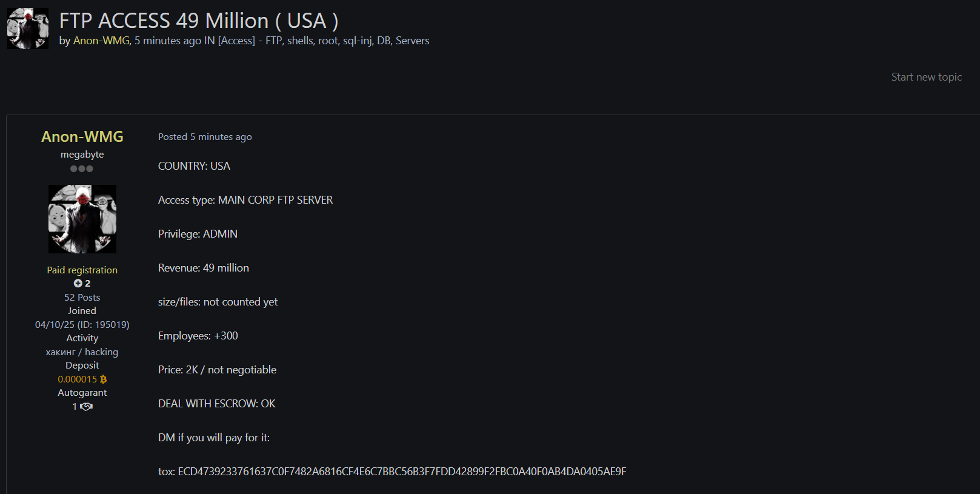Click the reputation plus icon
Viewport: 980px width, 494px height.
click(78, 284)
